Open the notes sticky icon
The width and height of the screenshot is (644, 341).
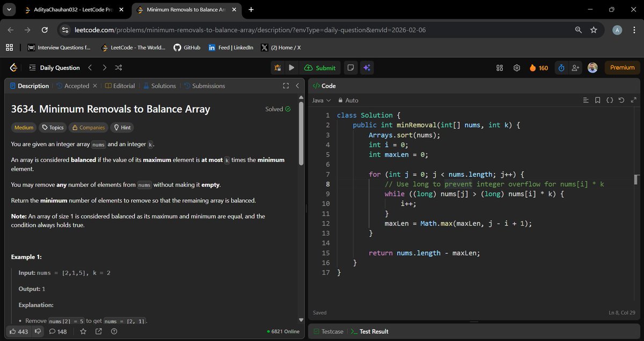(350, 68)
